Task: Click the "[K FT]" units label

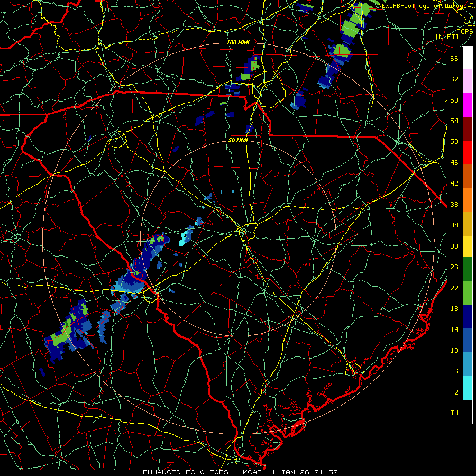Action: click(x=447, y=36)
